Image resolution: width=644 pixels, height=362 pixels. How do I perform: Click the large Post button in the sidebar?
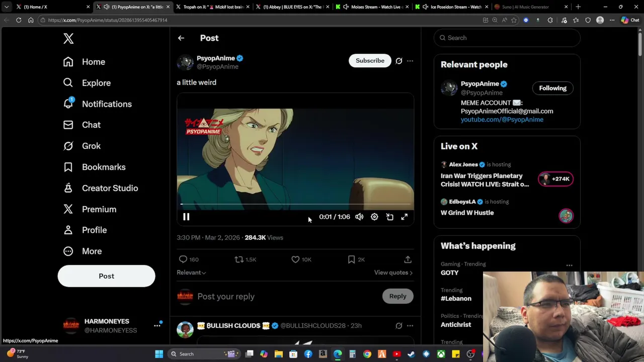(106, 276)
